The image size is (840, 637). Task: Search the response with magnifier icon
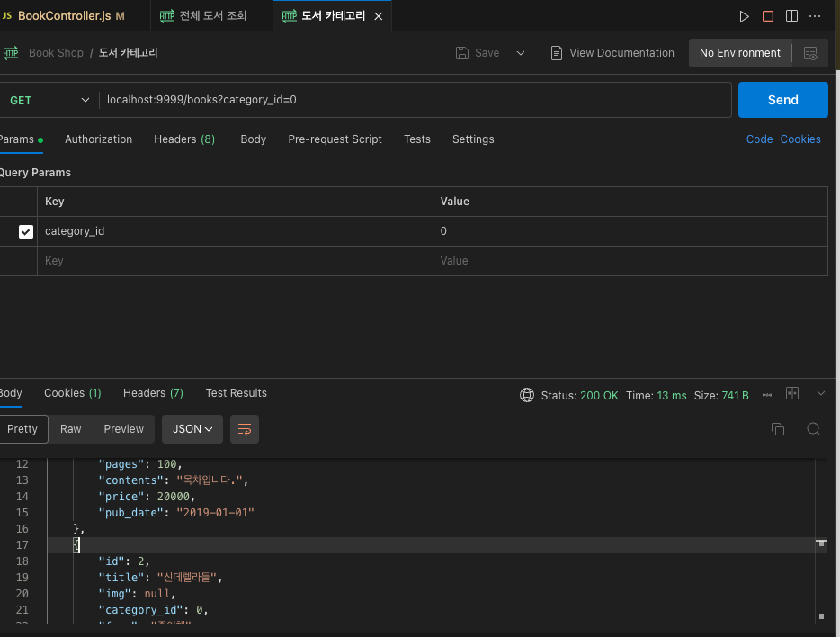pos(813,429)
